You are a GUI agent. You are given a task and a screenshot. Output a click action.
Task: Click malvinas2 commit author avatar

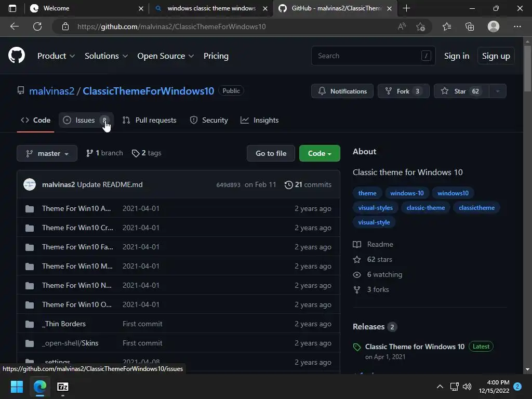[x=30, y=184]
